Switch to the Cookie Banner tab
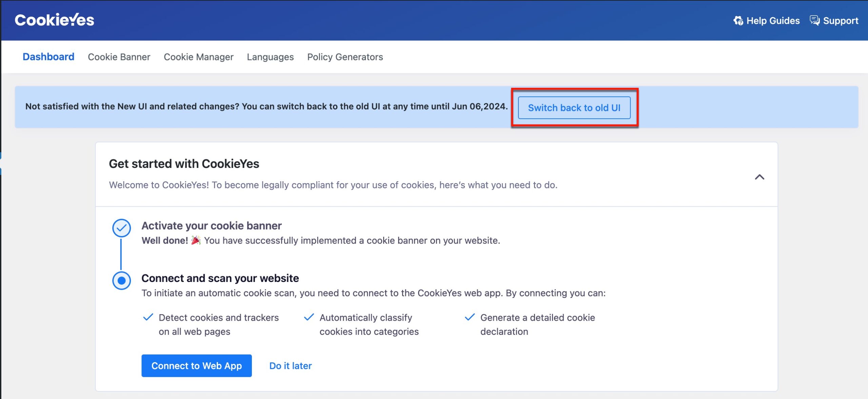 point(119,57)
